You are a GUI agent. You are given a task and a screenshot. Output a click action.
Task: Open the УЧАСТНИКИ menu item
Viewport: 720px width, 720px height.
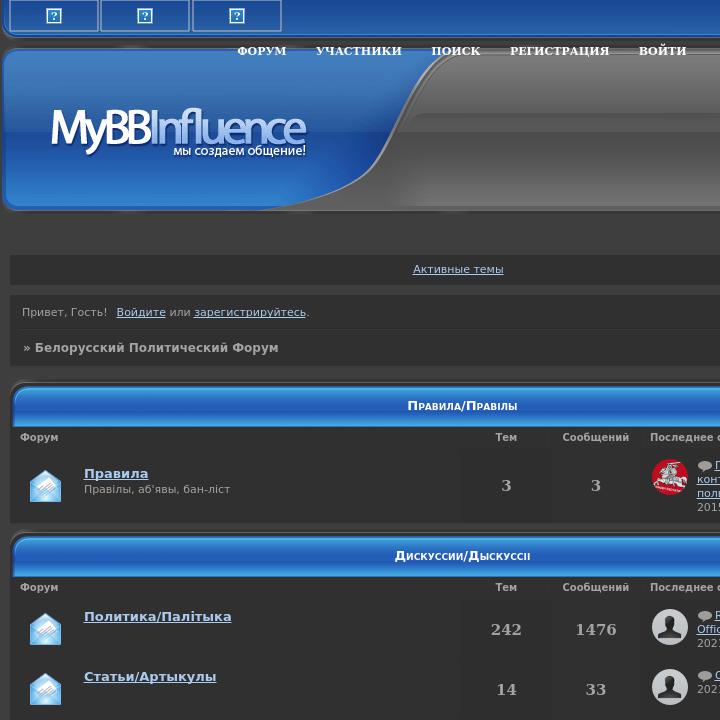pyautogui.click(x=359, y=51)
